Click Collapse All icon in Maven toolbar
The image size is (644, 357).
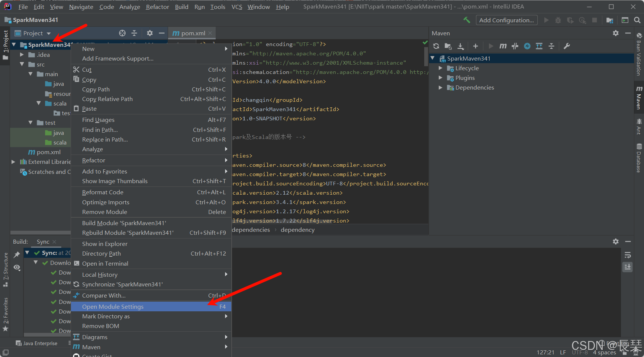click(551, 46)
